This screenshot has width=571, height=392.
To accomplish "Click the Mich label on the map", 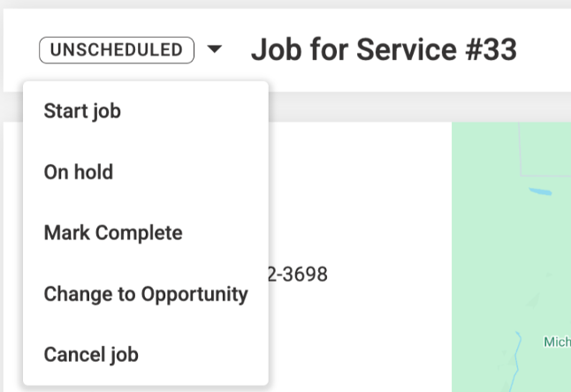I will tap(557, 342).
